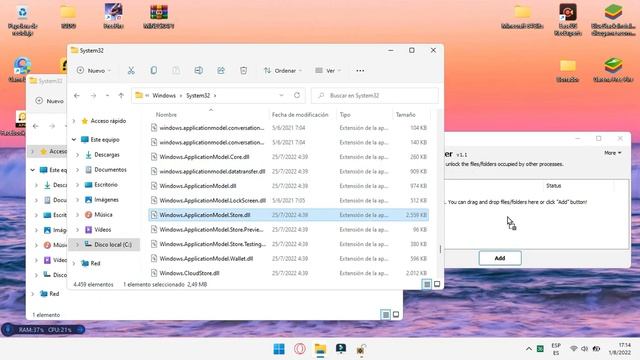Open the Nuevo dropdown in front window
Screen dimensions: 640x360
coord(93,71)
